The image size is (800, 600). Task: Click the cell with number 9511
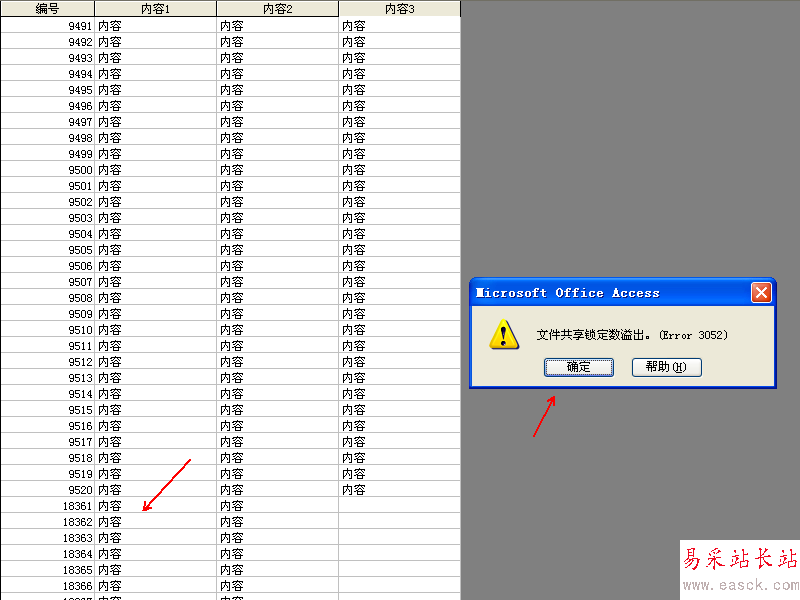coord(47,346)
